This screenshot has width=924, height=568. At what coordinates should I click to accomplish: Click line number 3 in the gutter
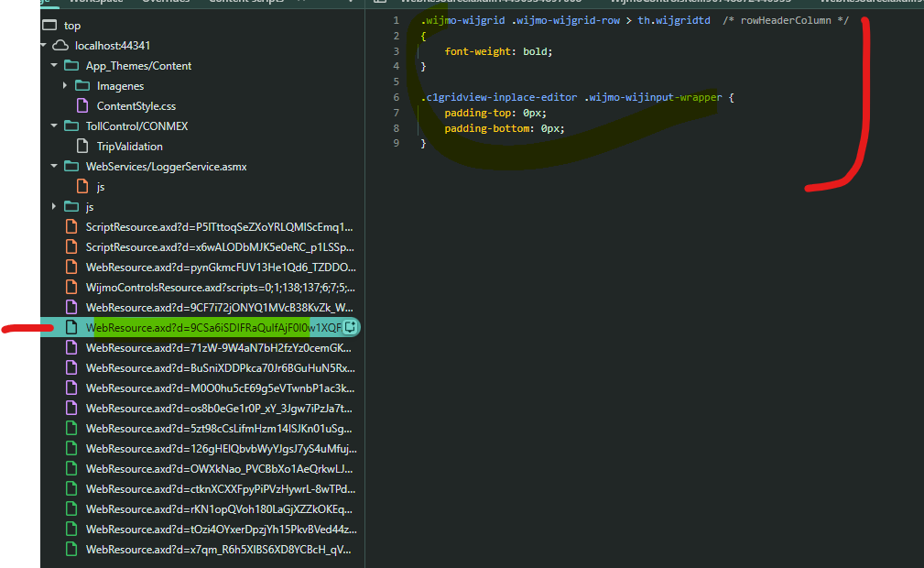click(396, 51)
